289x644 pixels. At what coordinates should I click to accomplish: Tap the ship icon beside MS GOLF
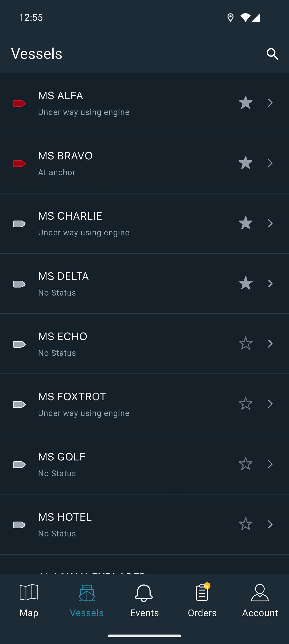(x=19, y=465)
